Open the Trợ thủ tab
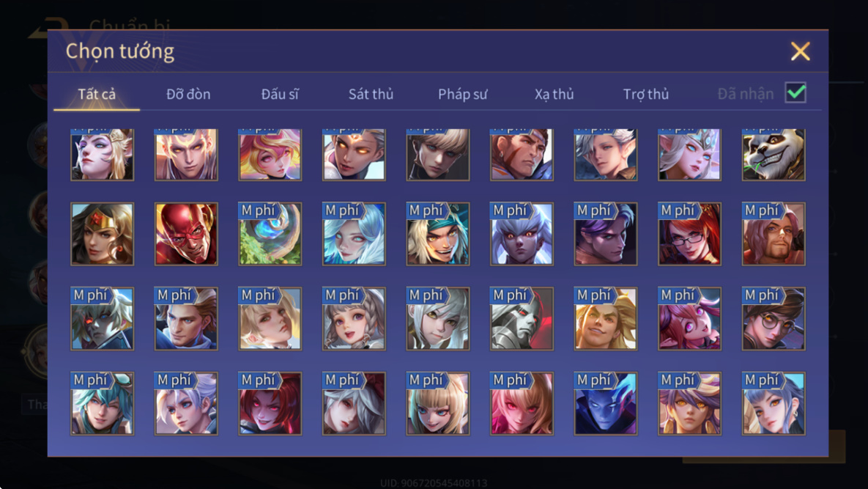 coord(645,94)
